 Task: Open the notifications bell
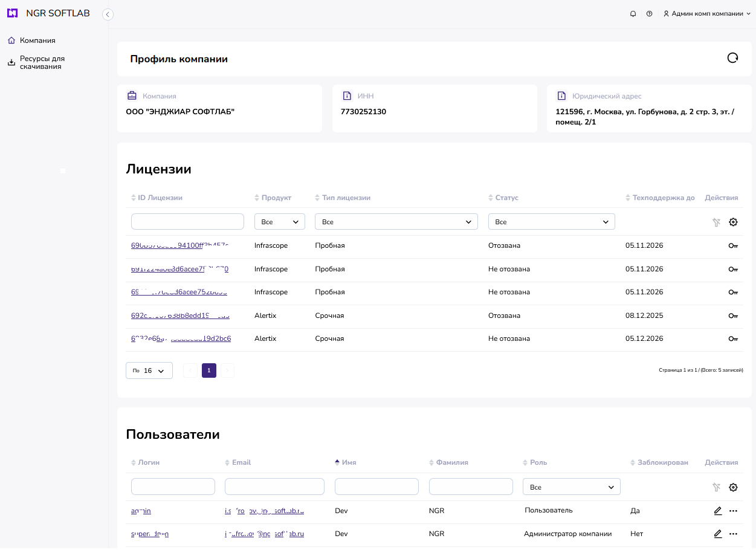(633, 13)
